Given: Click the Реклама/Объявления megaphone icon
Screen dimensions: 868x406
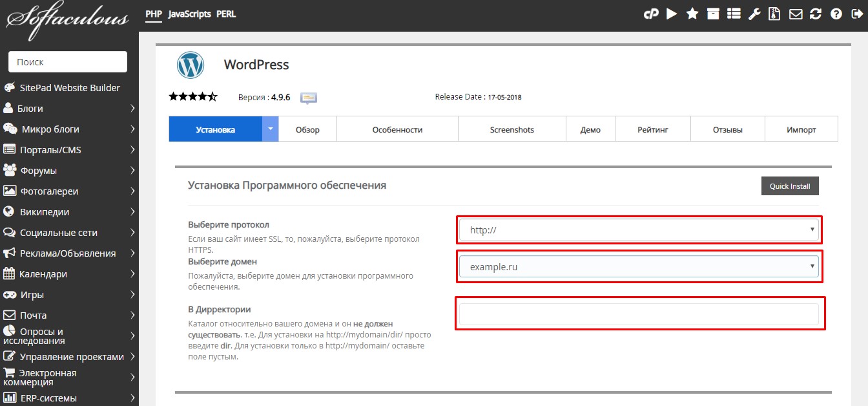Looking at the screenshot, I should tap(10, 253).
